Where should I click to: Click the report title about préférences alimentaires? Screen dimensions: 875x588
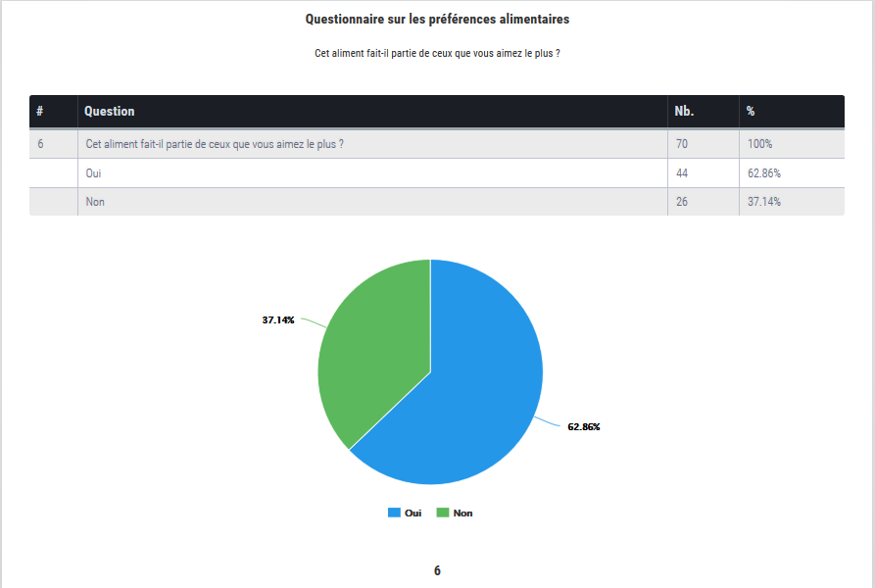click(437, 19)
